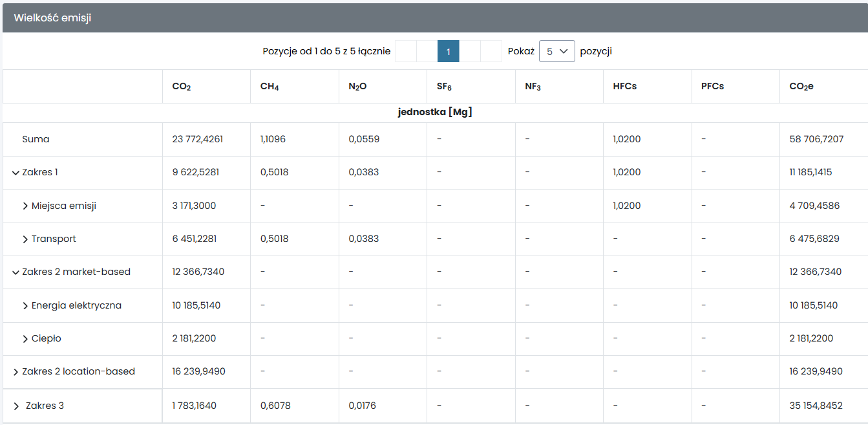Click the CO₂e column header

(x=801, y=87)
